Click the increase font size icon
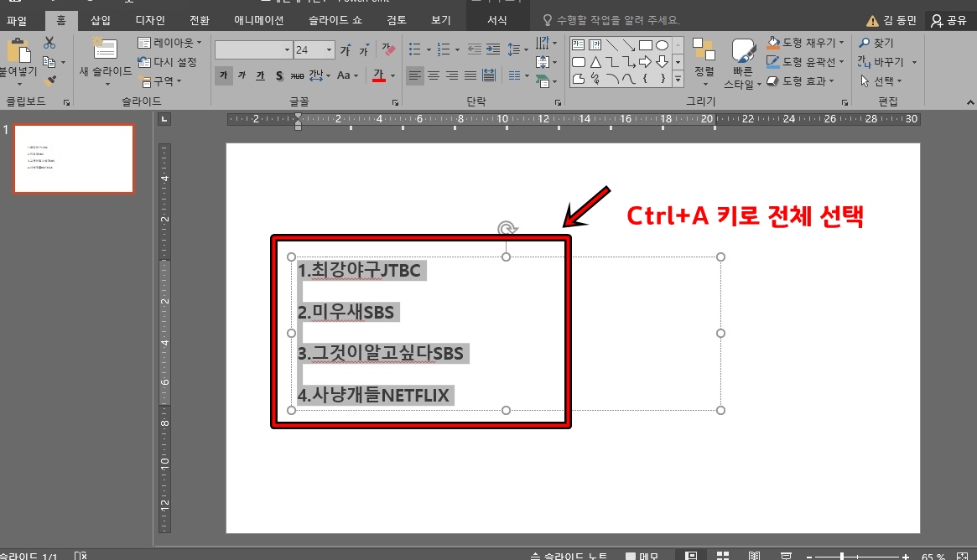Screen dimensions: 977x560 pyautogui.click(x=346, y=49)
